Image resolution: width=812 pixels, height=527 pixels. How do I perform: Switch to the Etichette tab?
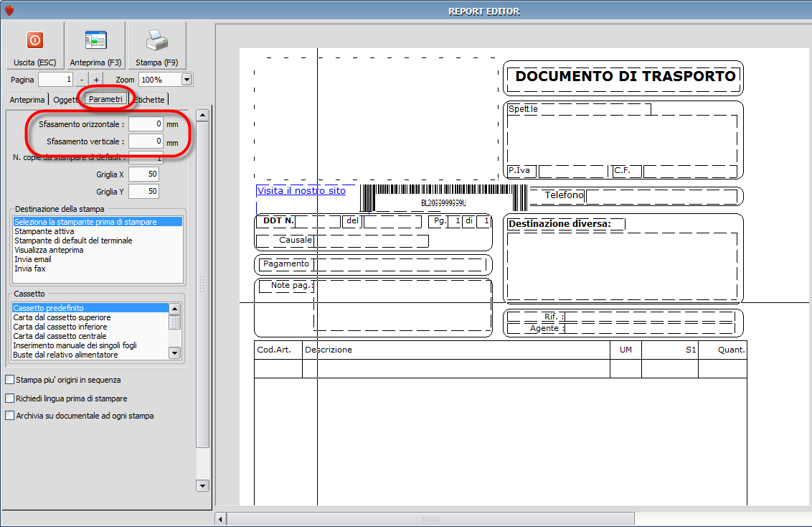tap(150, 100)
